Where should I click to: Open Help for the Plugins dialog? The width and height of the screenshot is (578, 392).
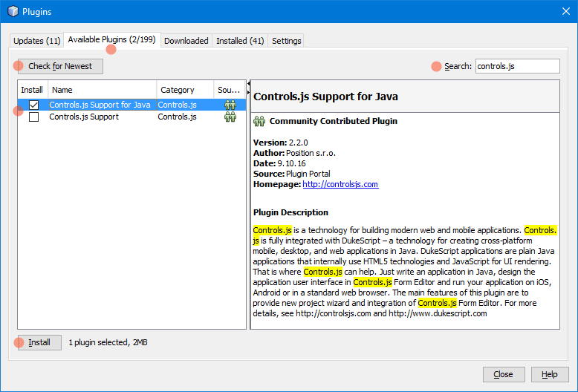point(550,374)
